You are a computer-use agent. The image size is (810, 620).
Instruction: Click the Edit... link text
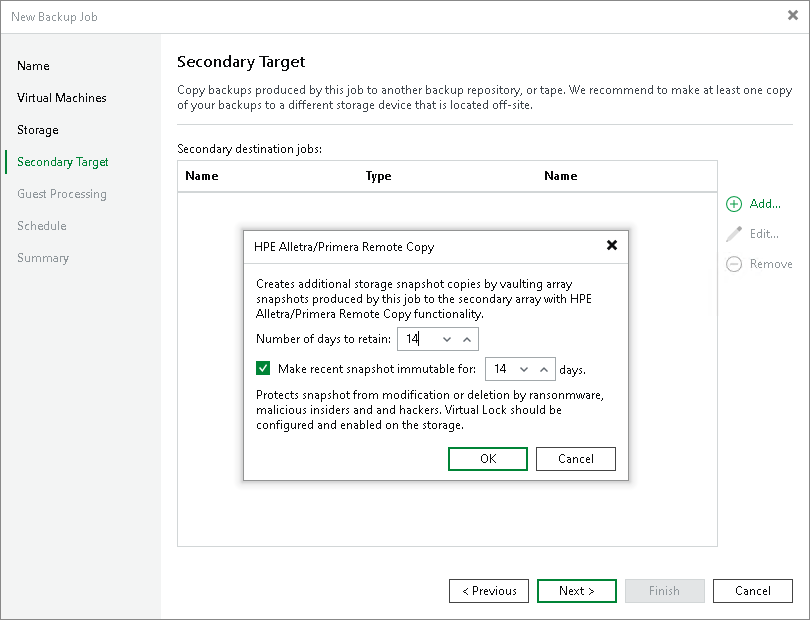(764, 234)
